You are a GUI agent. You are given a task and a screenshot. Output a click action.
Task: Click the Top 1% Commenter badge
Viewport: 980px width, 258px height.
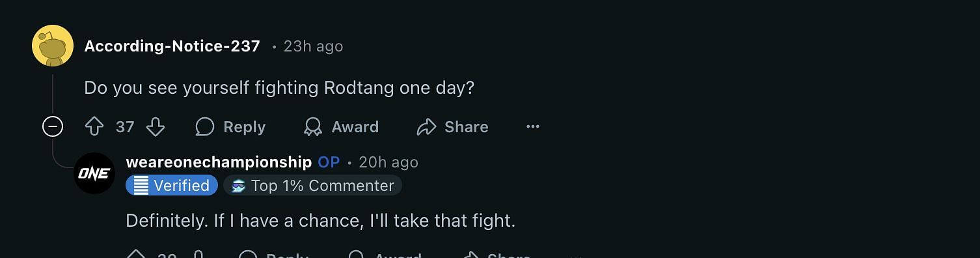313,186
